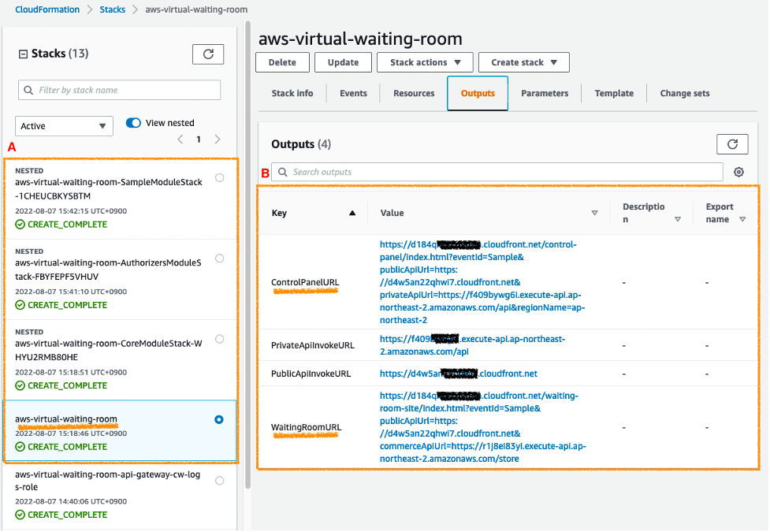This screenshot has width=770, height=532.
Task: Toggle the View nested switch
Action: [133, 123]
